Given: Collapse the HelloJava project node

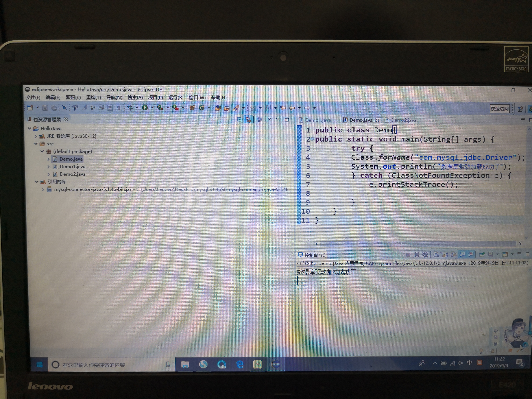Looking at the screenshot, I should [x=29, y=128].
